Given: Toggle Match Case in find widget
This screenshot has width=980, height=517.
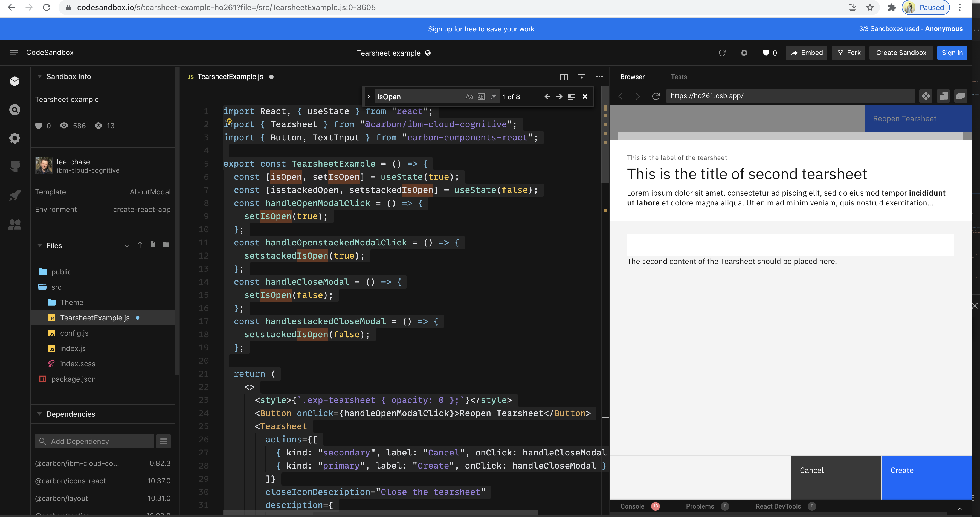Looking at the screenshot, I should (469, 97).
